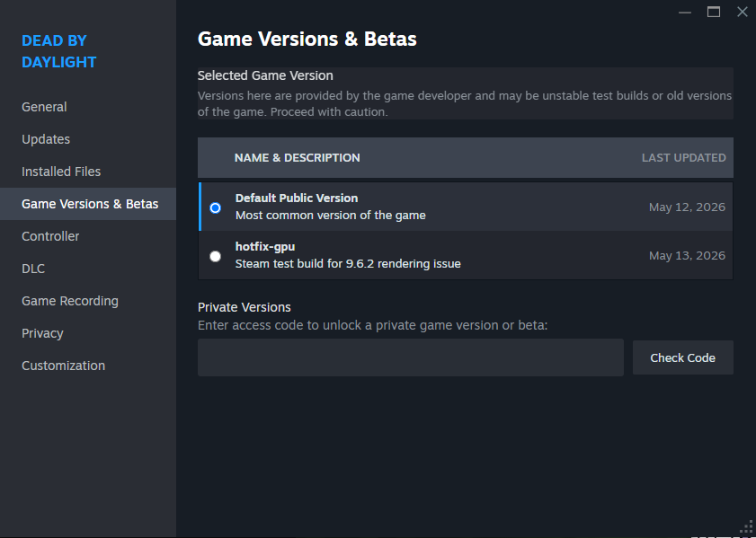Click the private version access code field
756x538 pixels.
click(411, 357)
